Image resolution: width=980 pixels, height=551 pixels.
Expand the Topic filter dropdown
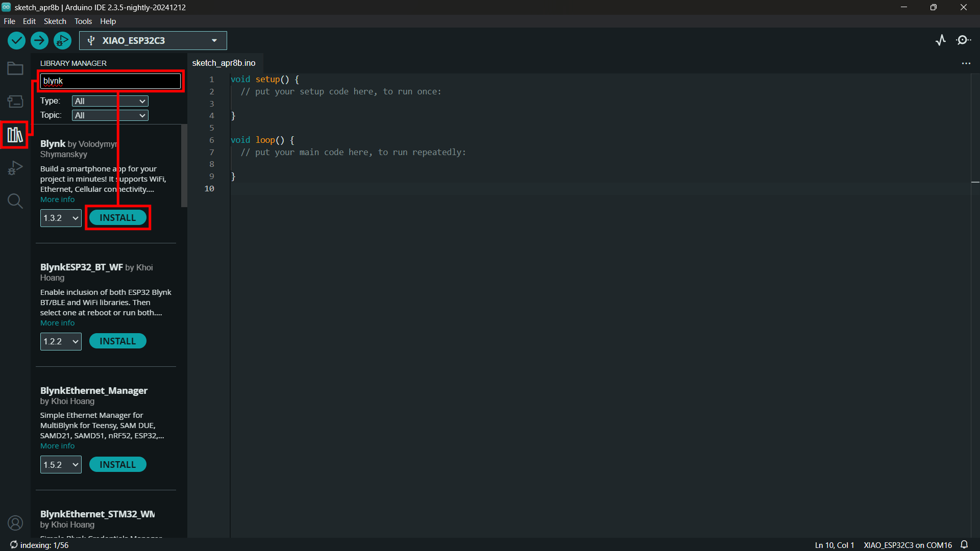tap(110, 115)
